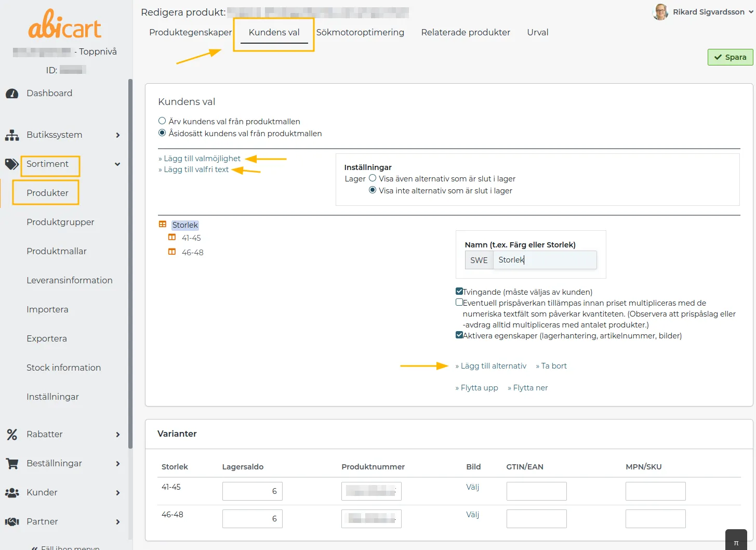
Task: Collapse the Sortiment menu chevron
Action: point(117,164)
